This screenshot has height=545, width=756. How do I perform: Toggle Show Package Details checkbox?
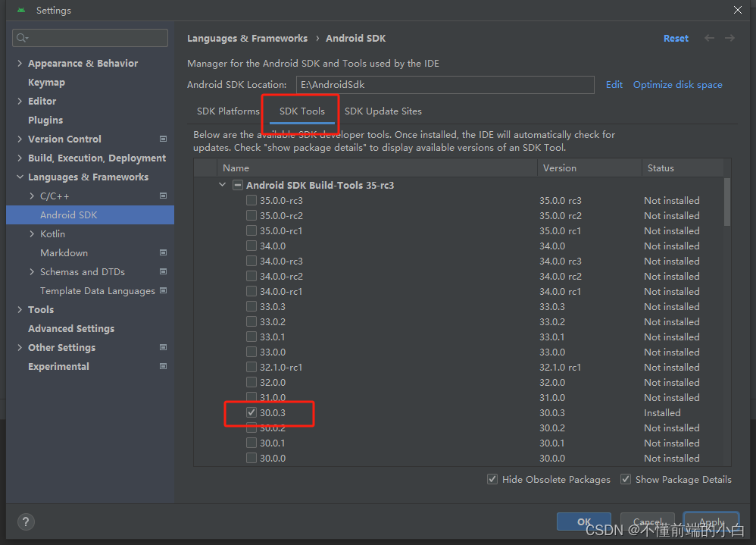(626, 479)
